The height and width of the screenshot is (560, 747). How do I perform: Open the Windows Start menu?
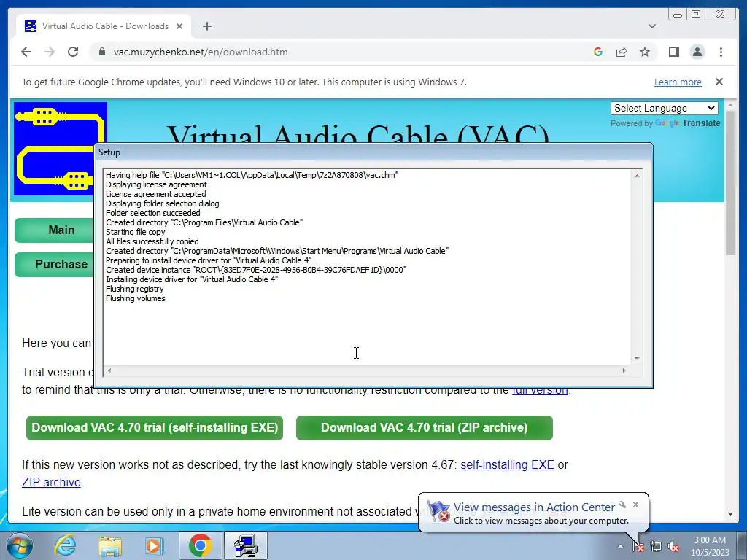tap(18, 545)
